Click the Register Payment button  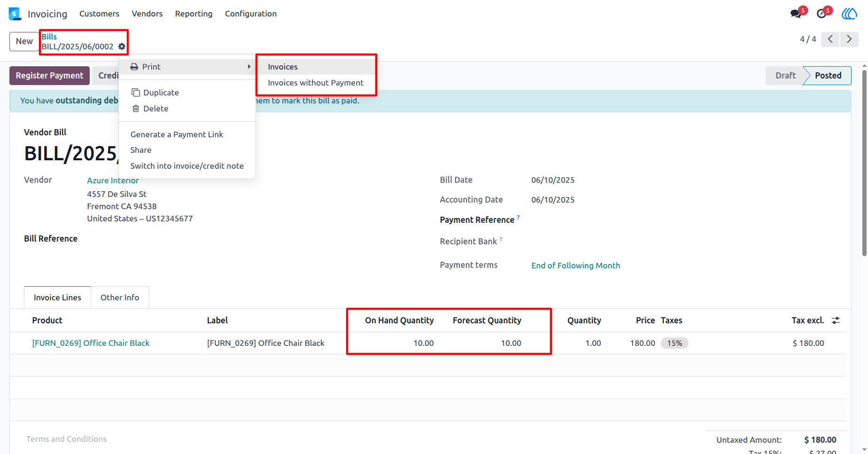coord(49,76)
